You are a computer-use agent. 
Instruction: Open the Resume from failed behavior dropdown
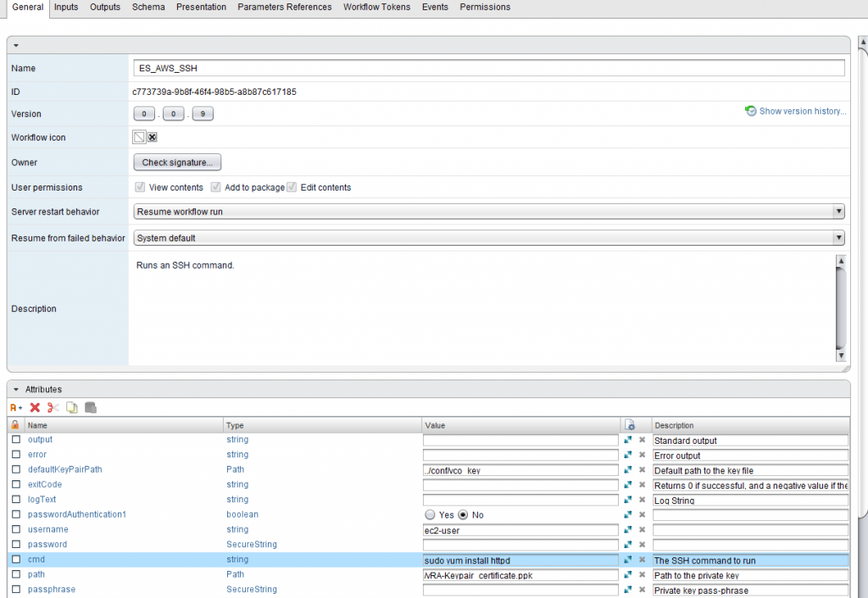838,238
